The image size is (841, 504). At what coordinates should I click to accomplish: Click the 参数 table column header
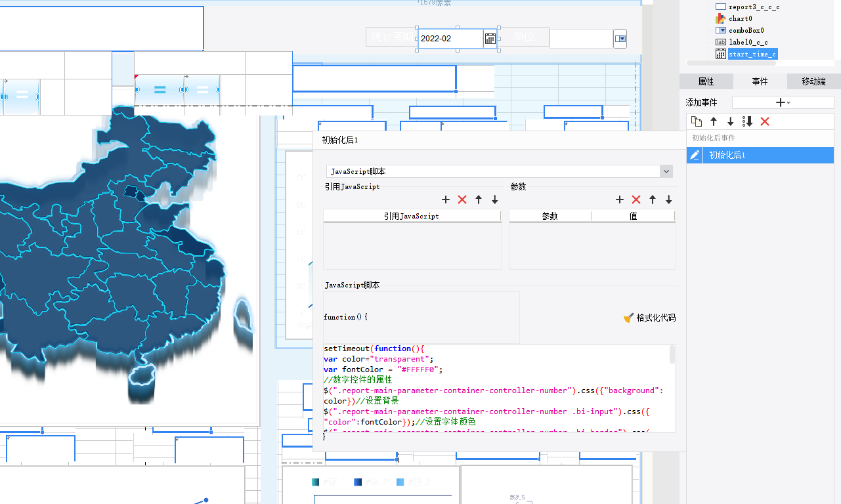tap(550, 216)
